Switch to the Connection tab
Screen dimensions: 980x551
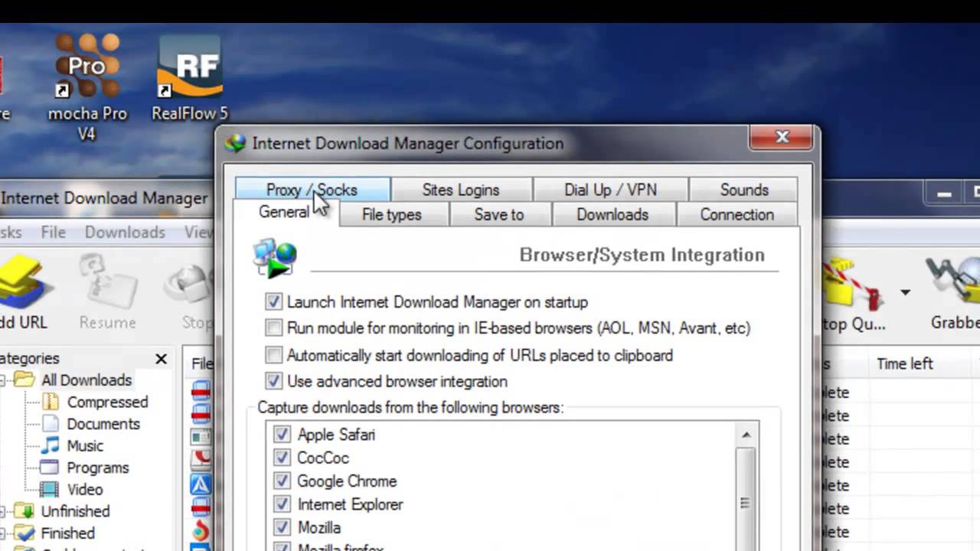pos(737,215)
